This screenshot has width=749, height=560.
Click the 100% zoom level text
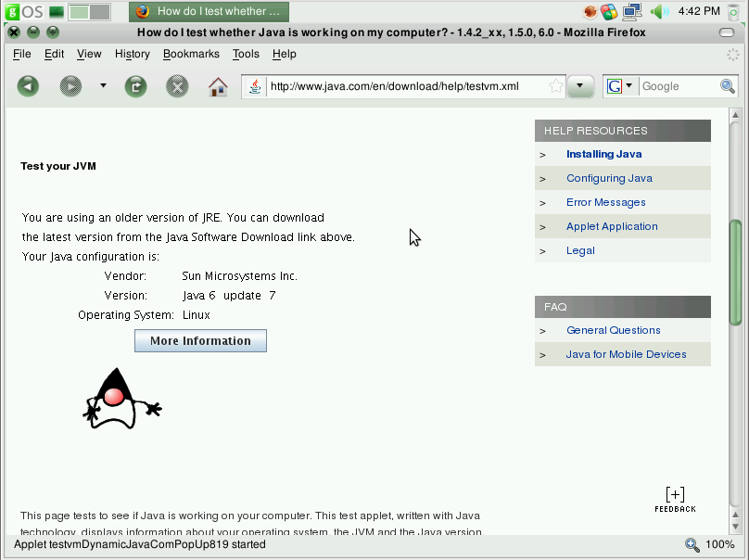(x=720, y=545)
